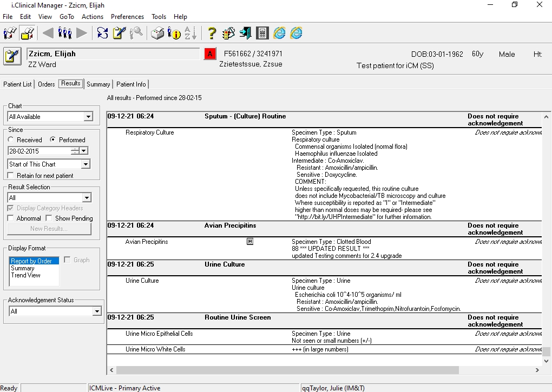Switch to the Orders tab
The image size is (552, 392).
46,84
